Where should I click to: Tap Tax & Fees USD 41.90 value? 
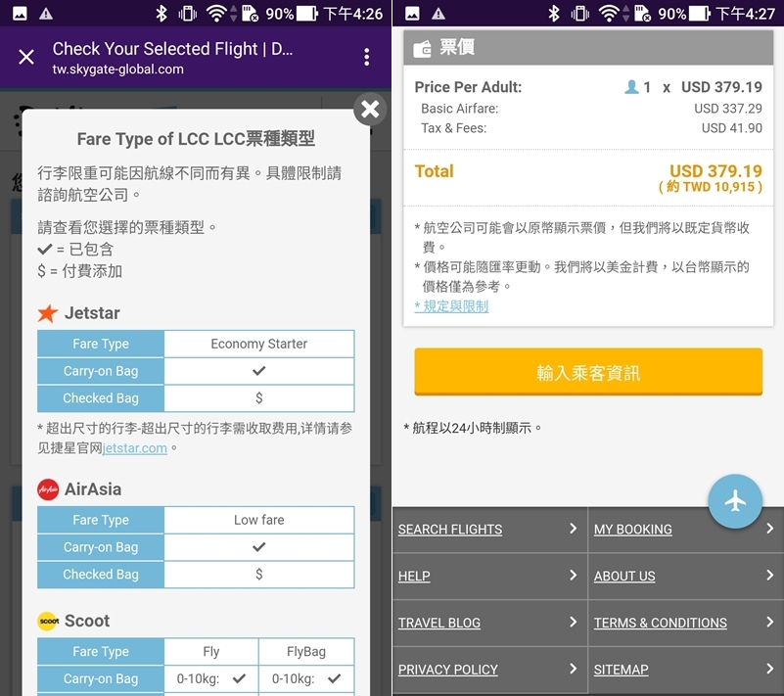(x=731, y=128)
